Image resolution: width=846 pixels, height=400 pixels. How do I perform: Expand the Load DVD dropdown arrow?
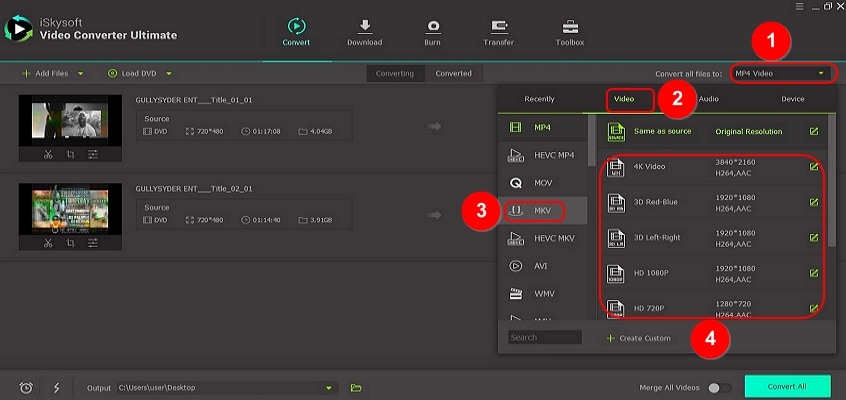(x=169, y=73)
